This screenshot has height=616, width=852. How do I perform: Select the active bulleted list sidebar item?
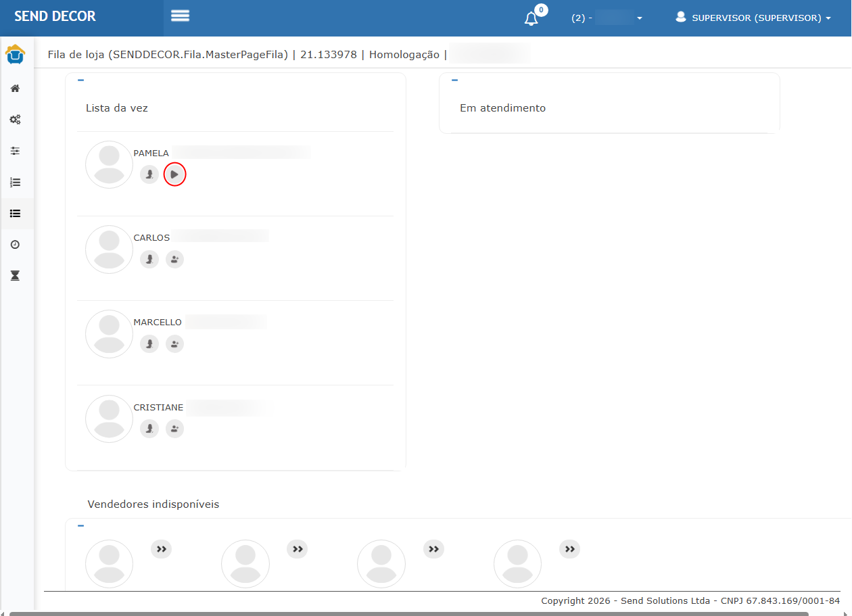(x=15, y=213)
